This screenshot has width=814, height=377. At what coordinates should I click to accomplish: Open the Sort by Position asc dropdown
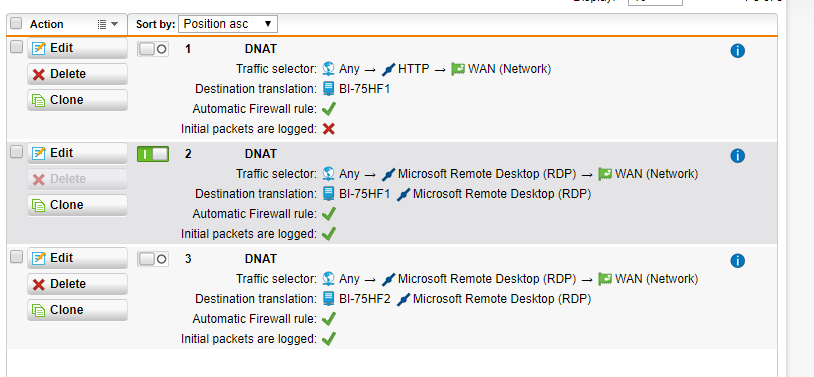tap(228, 24)
